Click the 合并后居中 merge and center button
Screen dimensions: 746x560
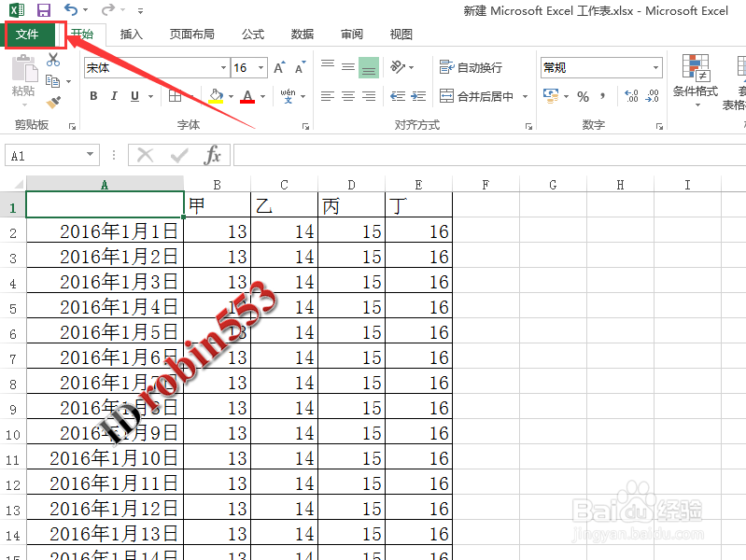[476, 96]
